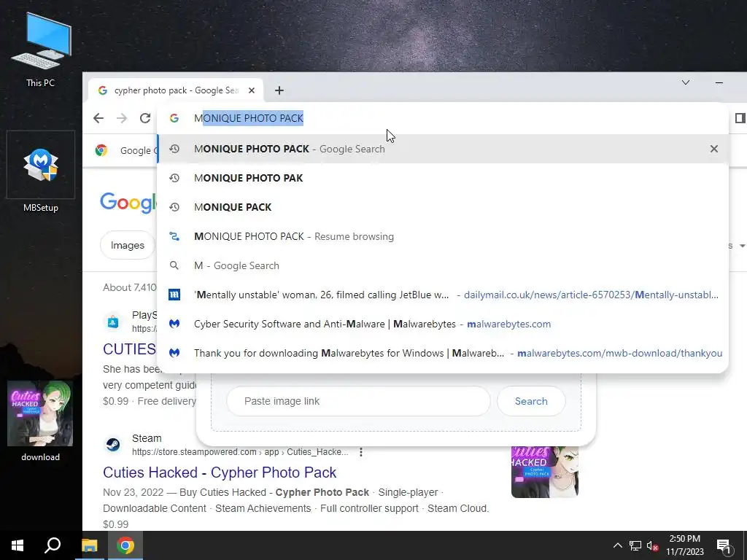The width and height of the screenshot is (747, 560).
Task: Close the cypher photo pack tab
Action: (252, 90)
